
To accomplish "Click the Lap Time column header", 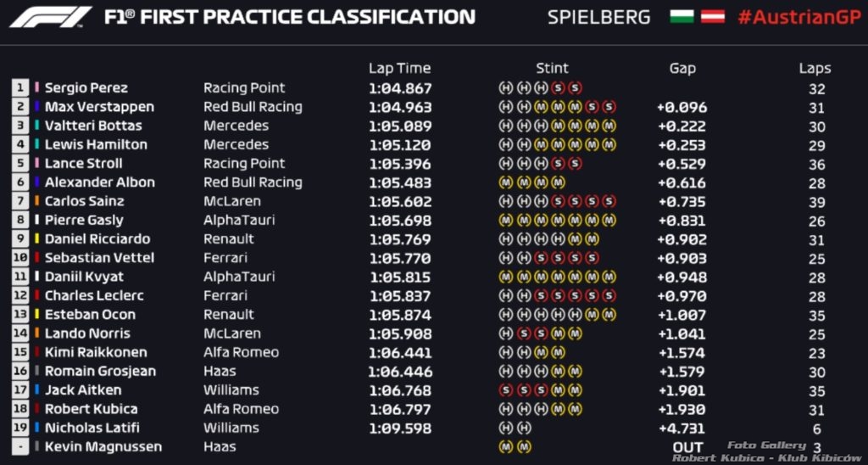I will tap(399, 69).
